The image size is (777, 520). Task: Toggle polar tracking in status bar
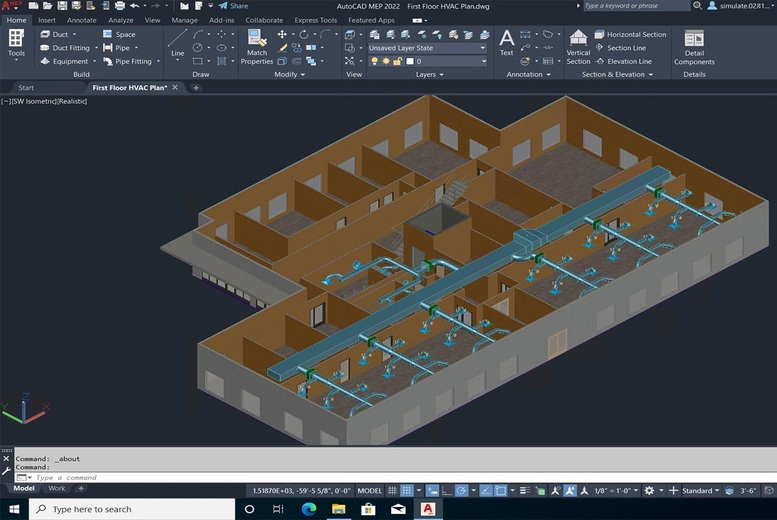(x=461, y=491)
